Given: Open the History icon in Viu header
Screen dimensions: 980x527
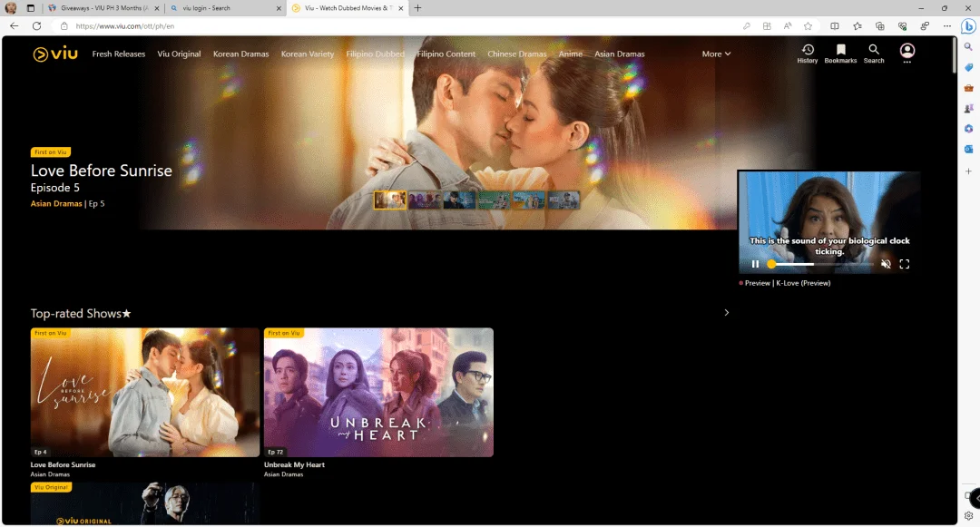Looking at the screenshot, I should click(808, 54).
